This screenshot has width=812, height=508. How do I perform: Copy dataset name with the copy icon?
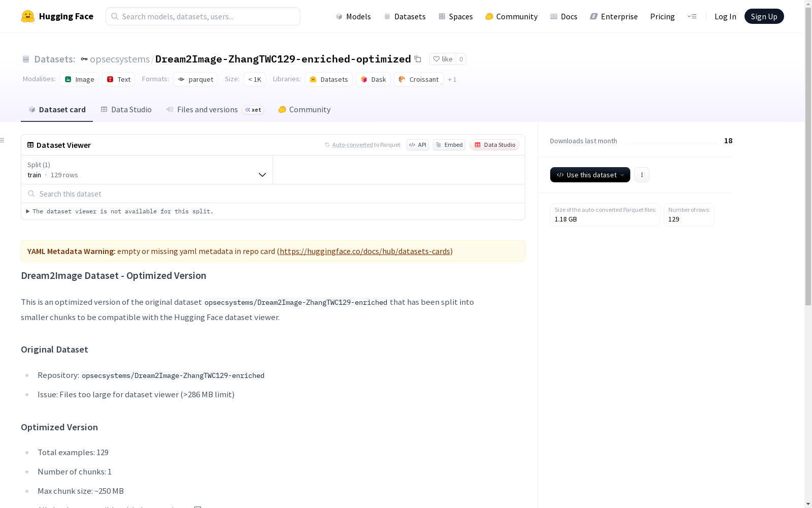[418, 59]
